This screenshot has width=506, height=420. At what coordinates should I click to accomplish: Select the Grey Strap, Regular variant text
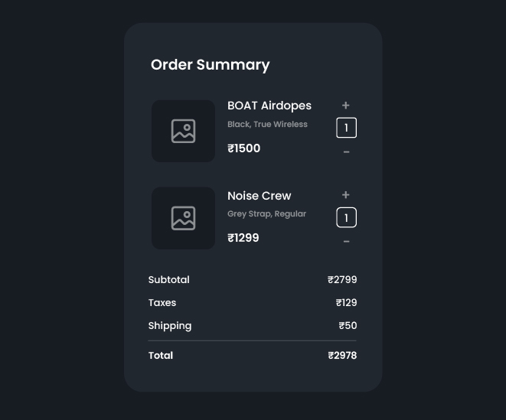pos(266,214)
